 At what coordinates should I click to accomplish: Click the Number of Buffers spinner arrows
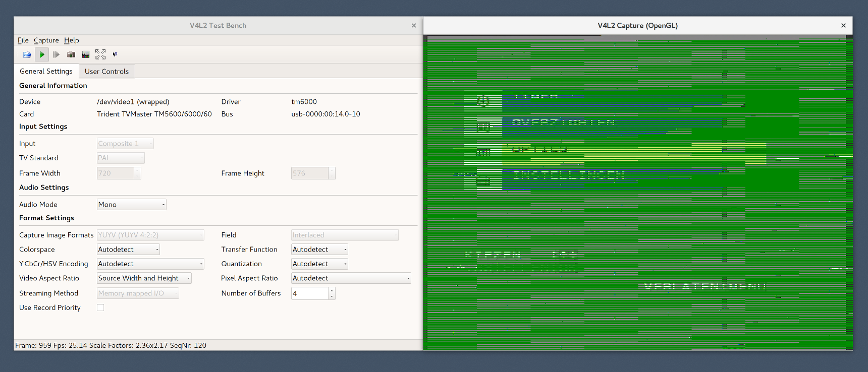pos(332,293)
